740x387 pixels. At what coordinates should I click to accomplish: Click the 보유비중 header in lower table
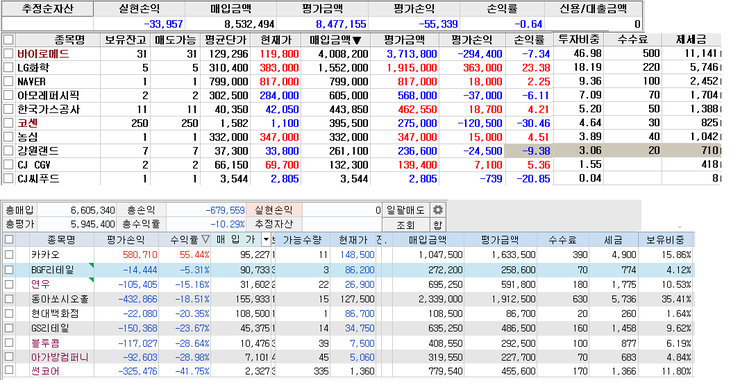coord(665,240)
